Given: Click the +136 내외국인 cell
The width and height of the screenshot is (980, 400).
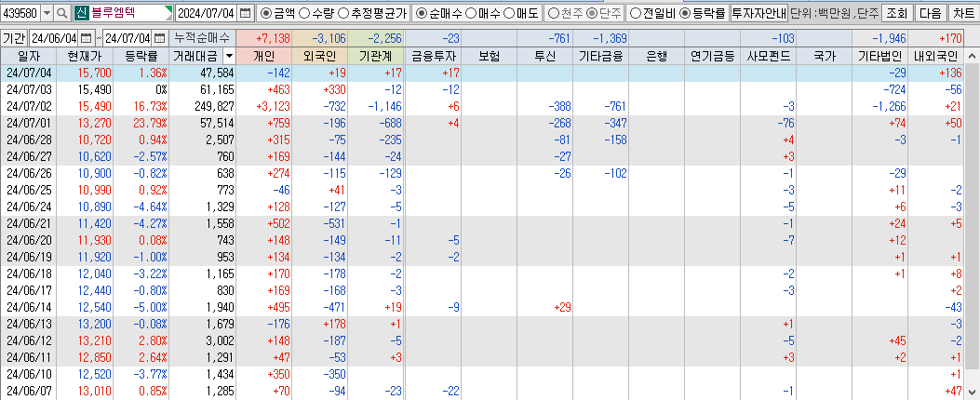Looking at the screenshot, I should pyautogui.click(x=937, y=73).
